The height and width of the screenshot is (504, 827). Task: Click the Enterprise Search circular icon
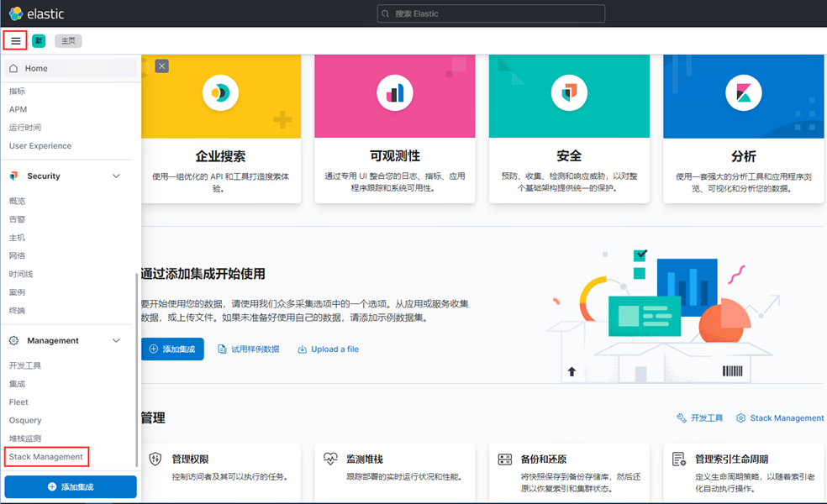coord(220,92)
